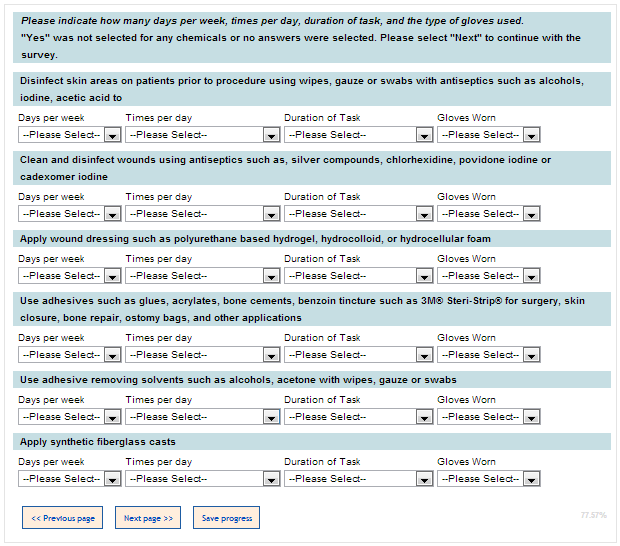Open Gloves Worn dropdown for using adhesives
The image size is (620, 546).
[488, 355]
